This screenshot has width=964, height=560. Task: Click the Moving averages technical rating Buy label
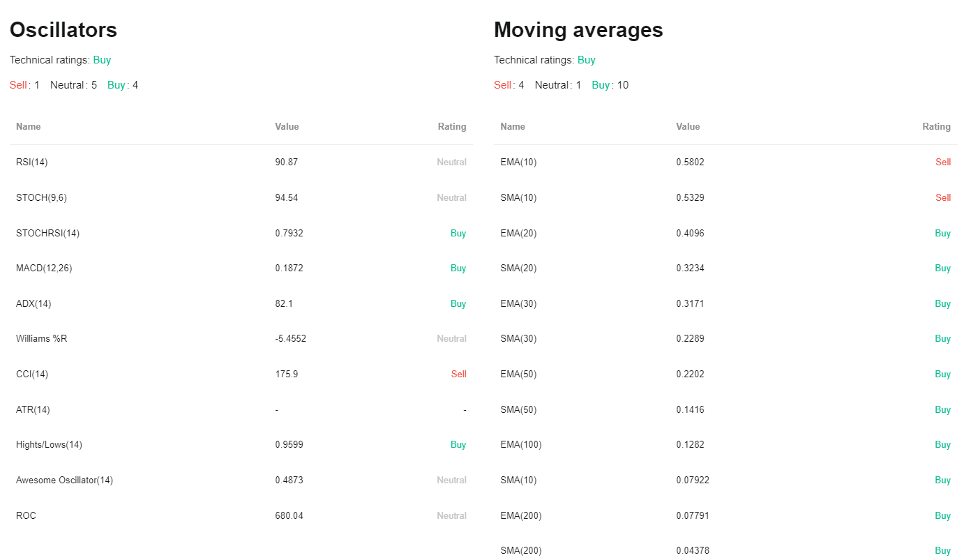(x=587, y=60)
